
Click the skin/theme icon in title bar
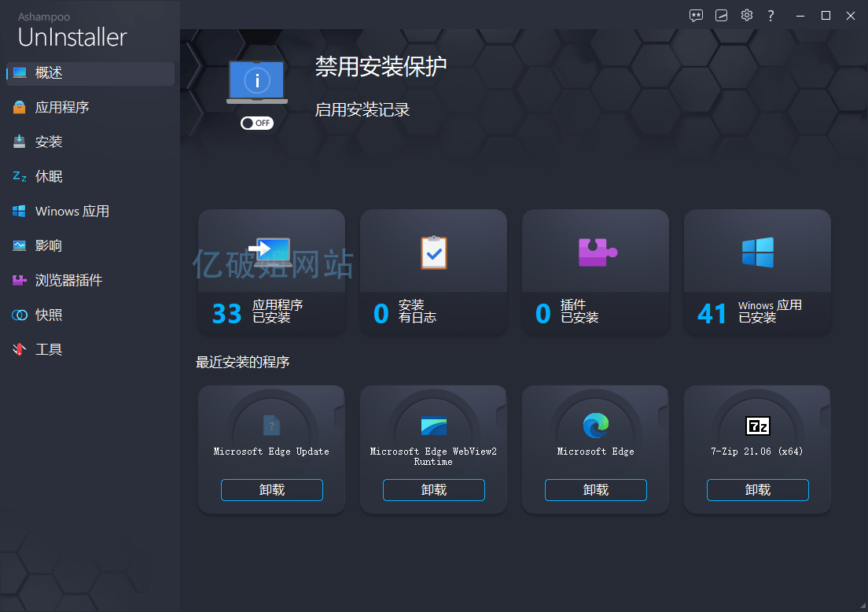722,16
